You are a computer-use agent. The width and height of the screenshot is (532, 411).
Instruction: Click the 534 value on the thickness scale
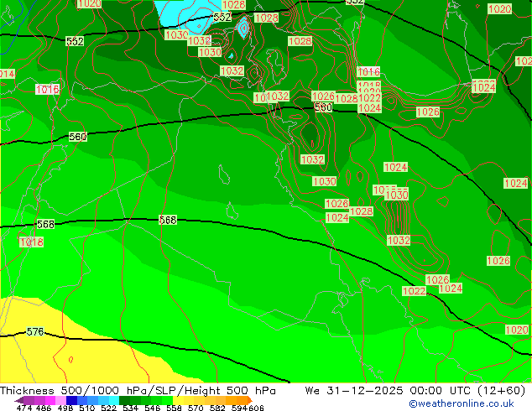[x=130, y=408]
